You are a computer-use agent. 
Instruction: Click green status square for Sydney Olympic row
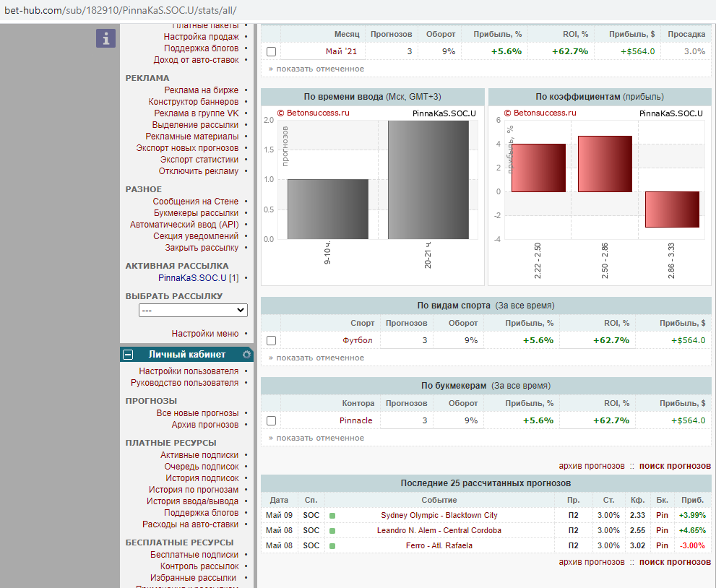coord(332,516)
